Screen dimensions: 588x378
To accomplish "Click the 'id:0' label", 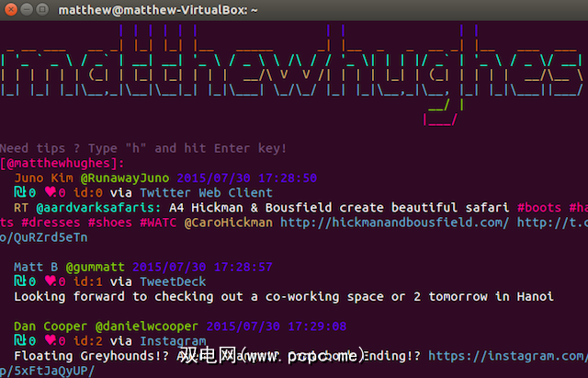I will pyautogui.click(x=88, y=192).
